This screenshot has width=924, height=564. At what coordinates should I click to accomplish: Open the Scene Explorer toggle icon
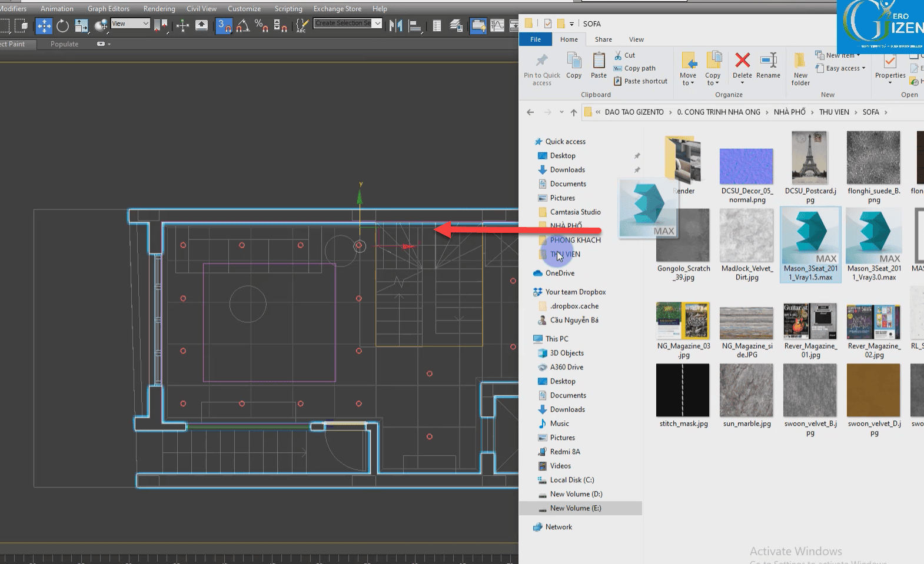[x=437, y=25]
